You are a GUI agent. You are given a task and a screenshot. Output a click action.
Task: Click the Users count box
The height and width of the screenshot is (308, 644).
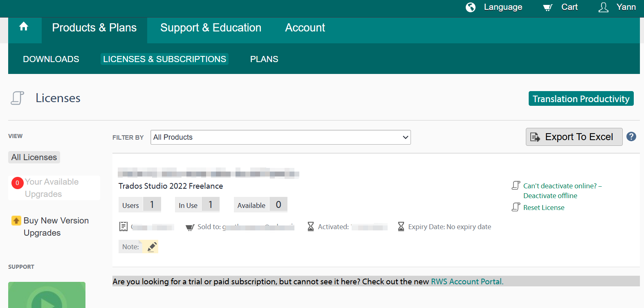pos(140,205)
